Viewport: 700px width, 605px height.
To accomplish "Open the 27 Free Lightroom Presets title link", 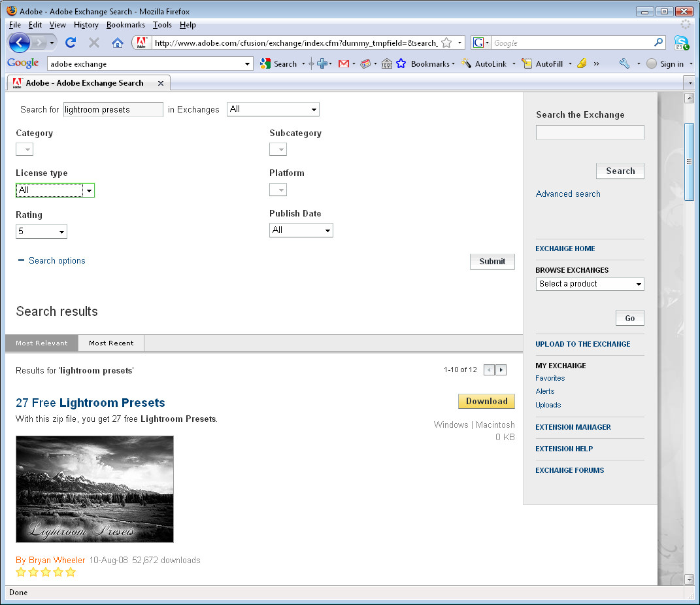I will tap(90, 403).
